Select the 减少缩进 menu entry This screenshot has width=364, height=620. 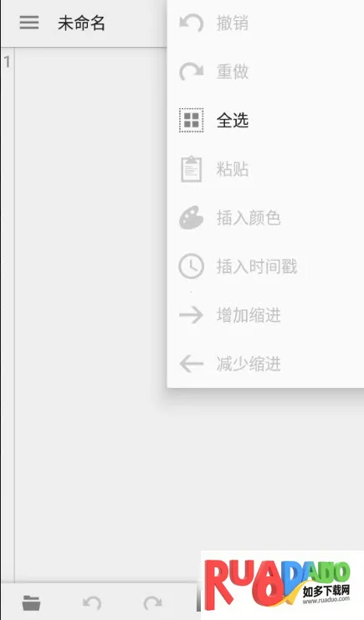click(x=265, y=364)
